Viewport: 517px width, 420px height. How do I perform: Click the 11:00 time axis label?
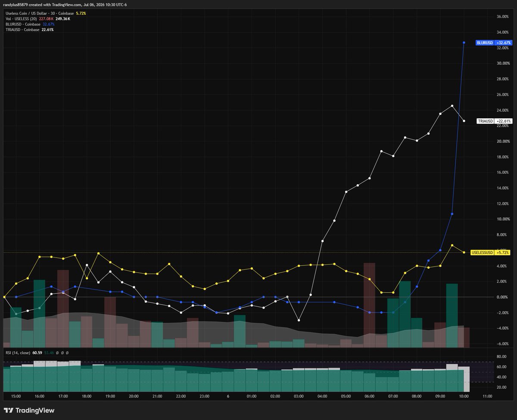click(487, 396)
